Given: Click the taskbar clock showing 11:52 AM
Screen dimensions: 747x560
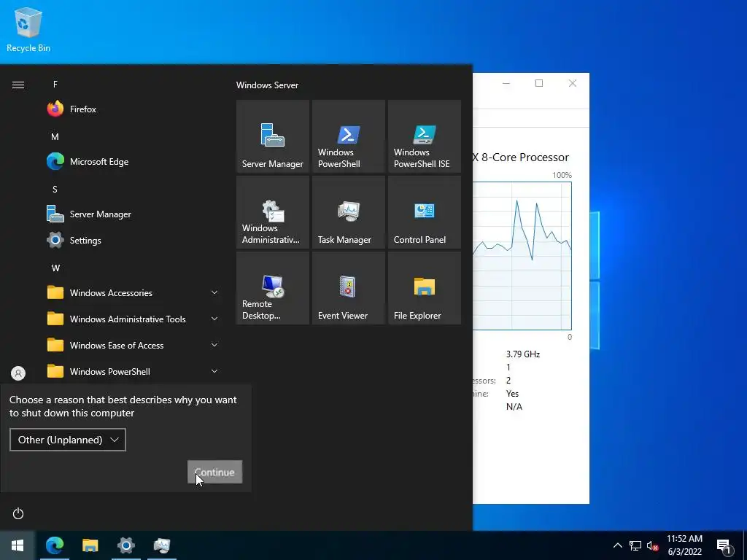Looking at the screenshot, I should click(x=684, y=545).
